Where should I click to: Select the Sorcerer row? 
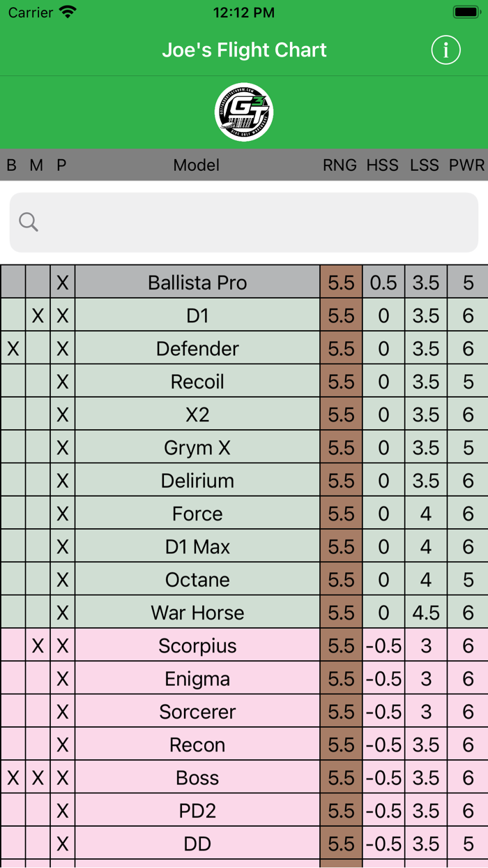[x=197, y=712]
